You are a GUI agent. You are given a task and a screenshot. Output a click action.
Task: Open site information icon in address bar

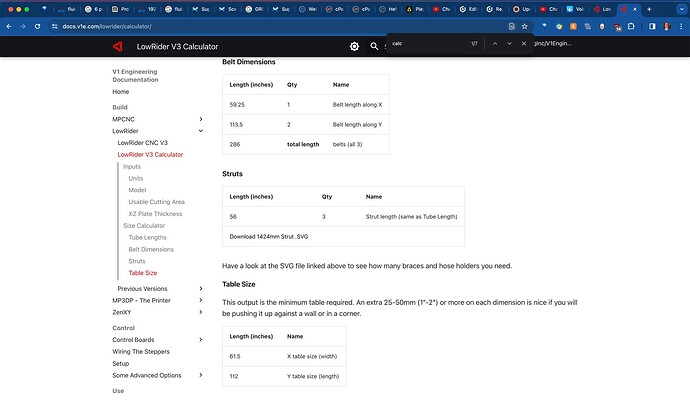55,26
